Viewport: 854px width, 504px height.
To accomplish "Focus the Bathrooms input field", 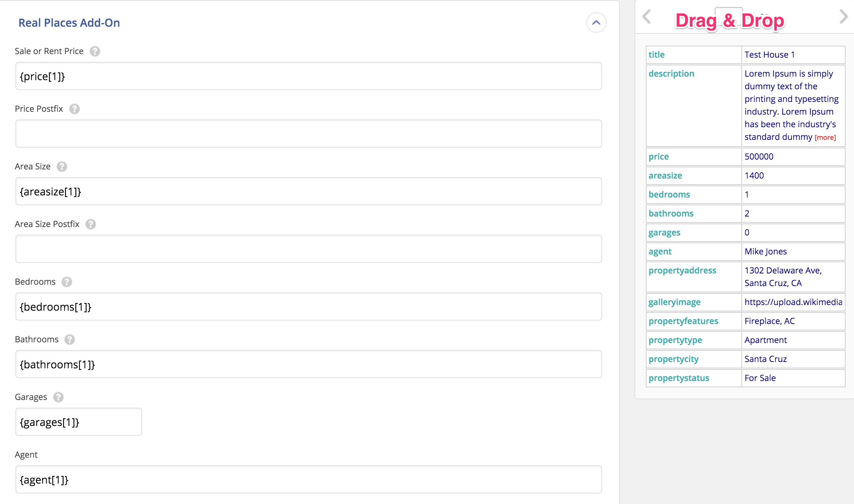I will tap(308, 364).
